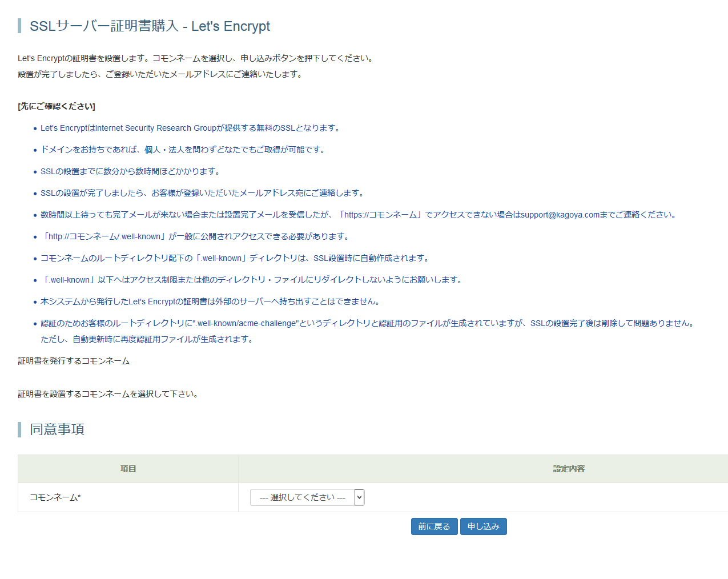Open the コモンネーム selection dropdown
This screenshot has width=728, height=579.
(307, 497)
